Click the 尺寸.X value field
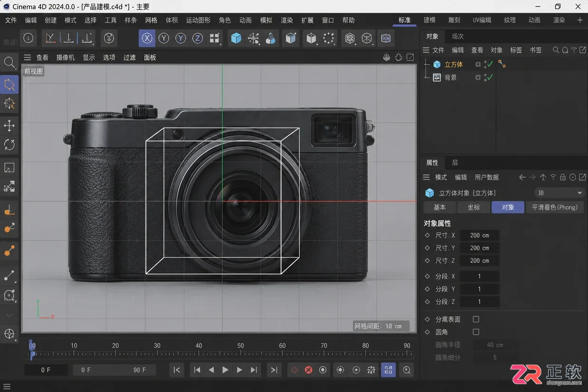 (x=479, y=235)
